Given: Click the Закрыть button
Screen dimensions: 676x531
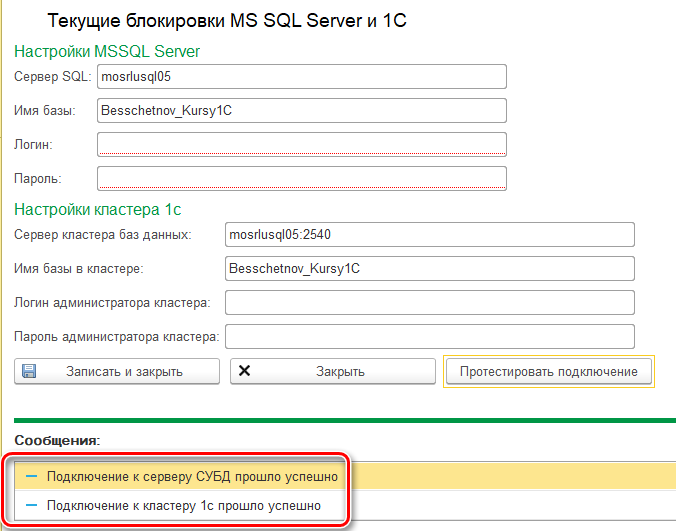Looking at the screenshot, I should (333, 371).
